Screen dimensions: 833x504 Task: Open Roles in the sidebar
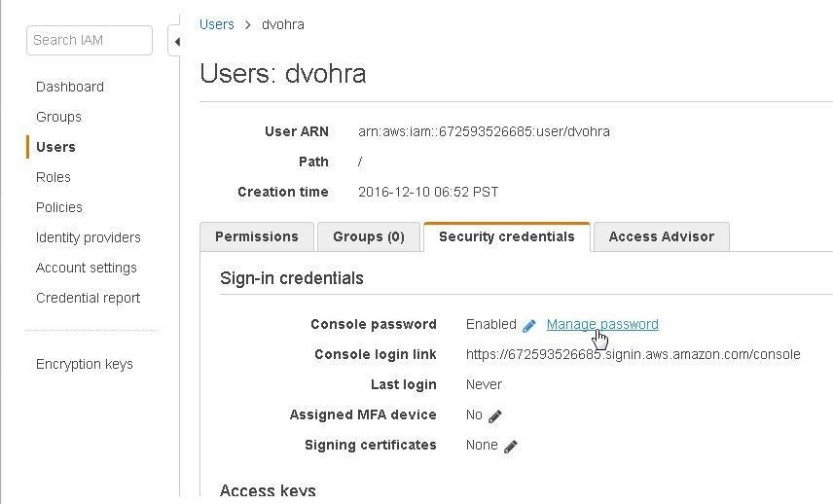click(54, 177)
